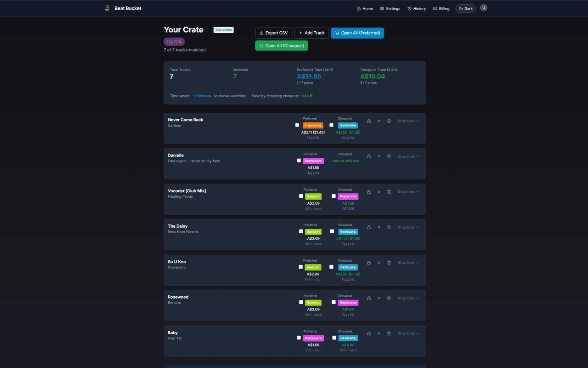Open Settings from the top navigation

pos(390,8)
